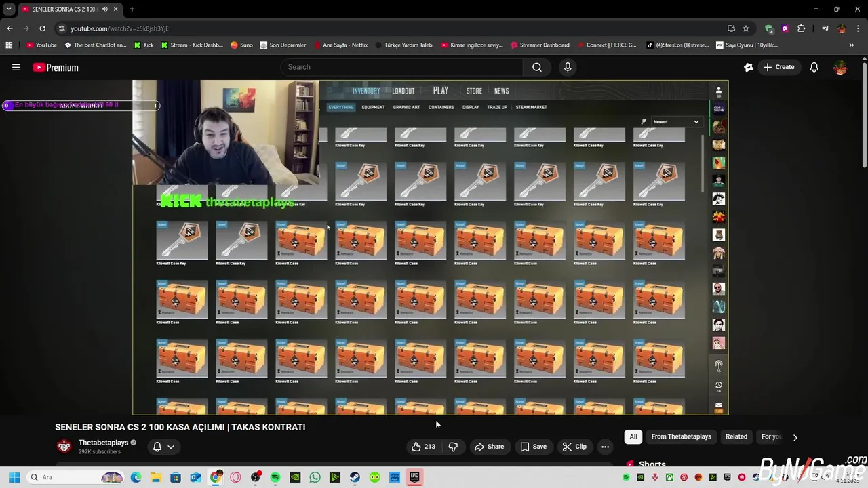Click the Share button
868x488 pixels.
point(489,447)
